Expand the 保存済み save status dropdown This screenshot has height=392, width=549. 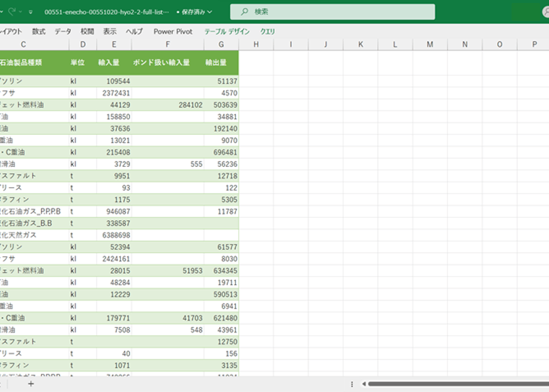[209, 12]
